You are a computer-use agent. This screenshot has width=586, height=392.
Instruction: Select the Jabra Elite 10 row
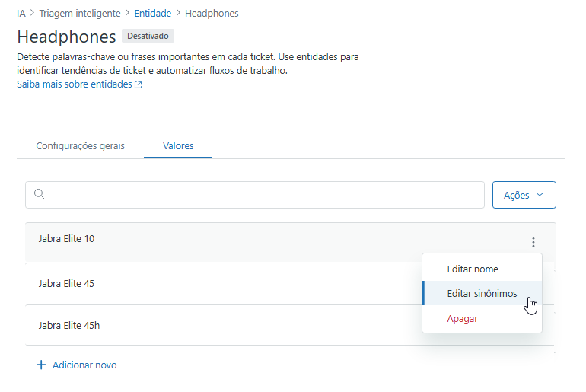[x=291, y=242]
